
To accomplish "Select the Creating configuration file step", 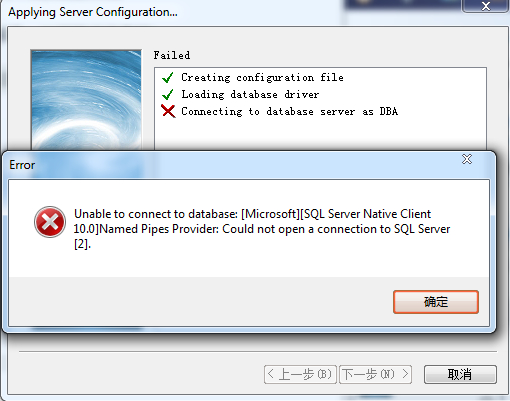I will coord(262,77).
